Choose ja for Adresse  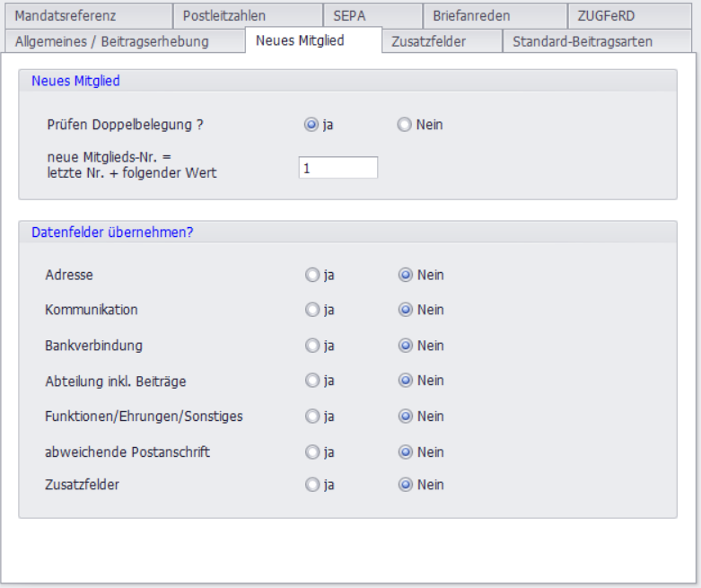click(311, 275)
